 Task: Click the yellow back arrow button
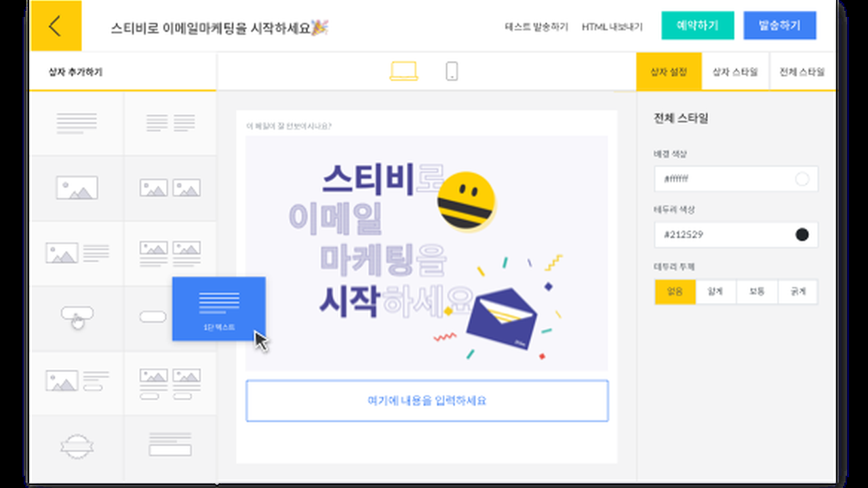click(56, 26)
